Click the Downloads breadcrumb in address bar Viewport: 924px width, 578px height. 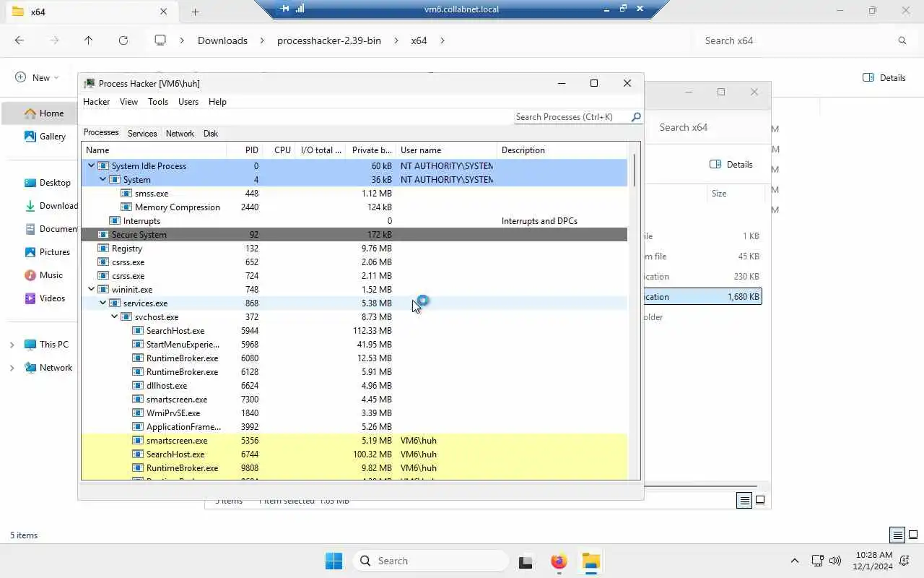[x=222, y=40]
